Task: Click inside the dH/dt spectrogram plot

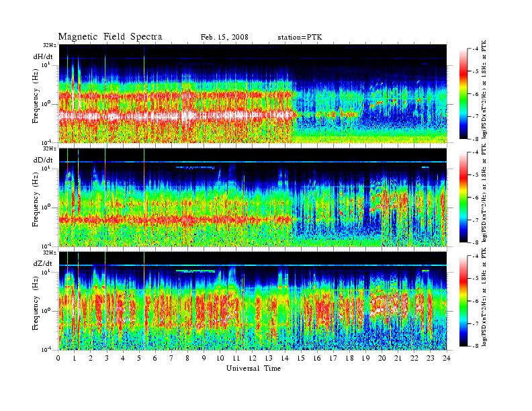Action: click(253, 93)
